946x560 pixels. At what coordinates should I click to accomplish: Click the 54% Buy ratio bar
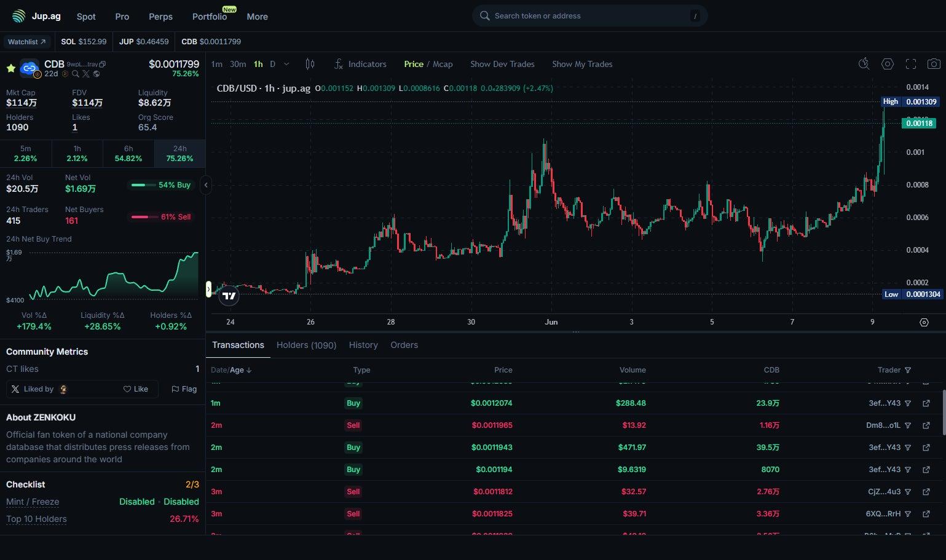[162, 185]
